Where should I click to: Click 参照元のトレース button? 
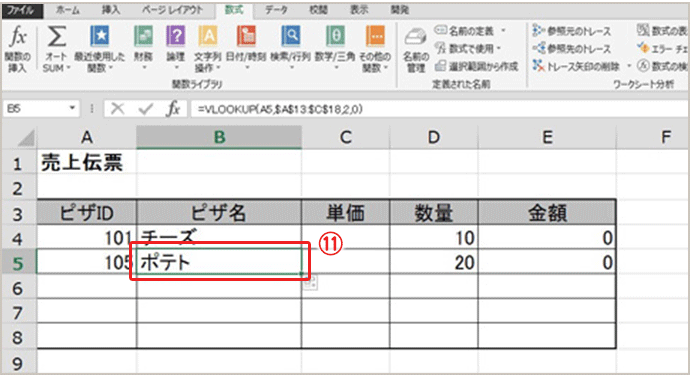tap(572, 31)
